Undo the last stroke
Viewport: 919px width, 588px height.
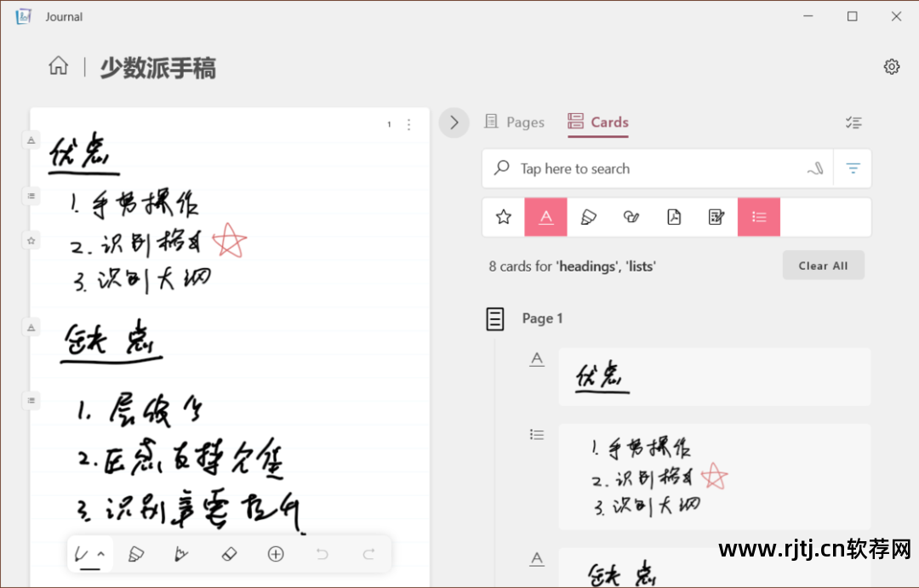pyautogui.click(x=323, y=554)
